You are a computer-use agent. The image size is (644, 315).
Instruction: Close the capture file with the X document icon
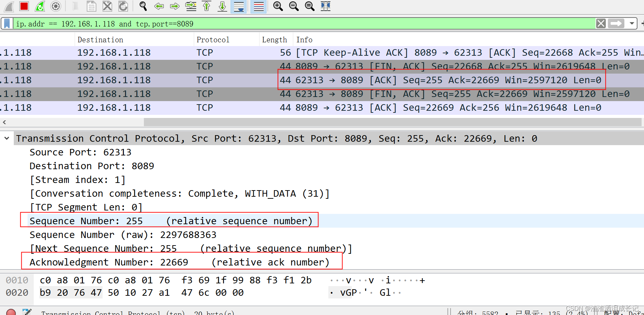(107, 6)
